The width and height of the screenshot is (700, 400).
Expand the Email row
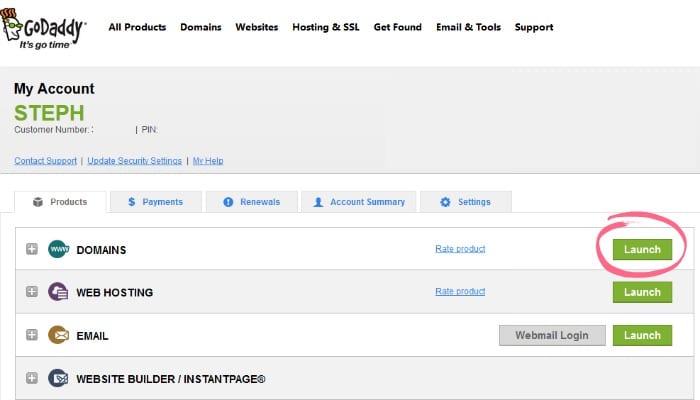coord(32,335)
